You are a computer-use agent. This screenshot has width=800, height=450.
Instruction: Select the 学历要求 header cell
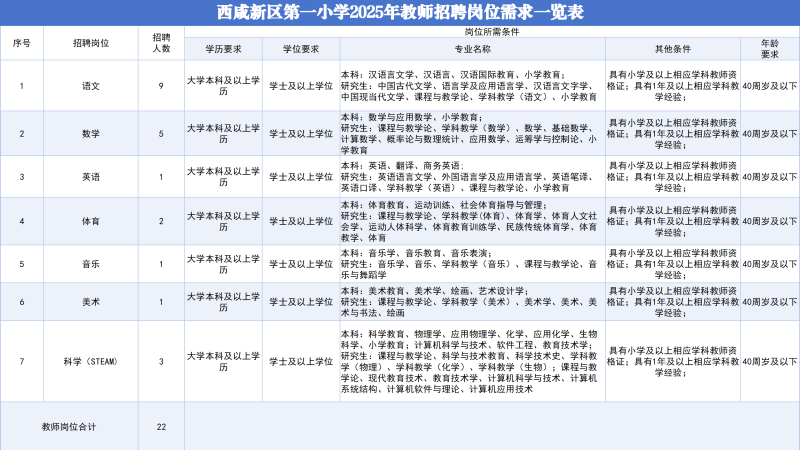223,50
